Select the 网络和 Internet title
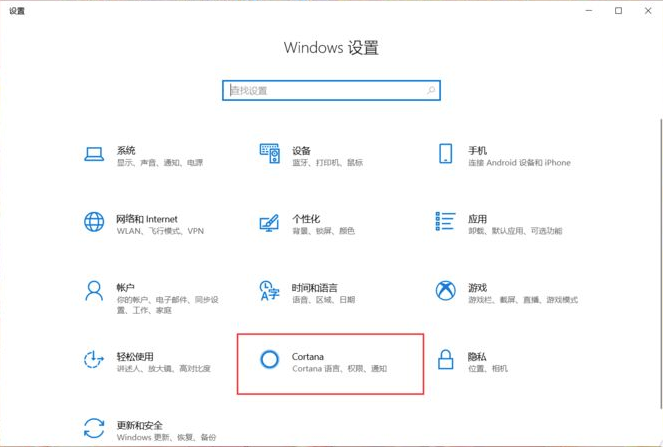The image size is (663, 447). point(147,219)
